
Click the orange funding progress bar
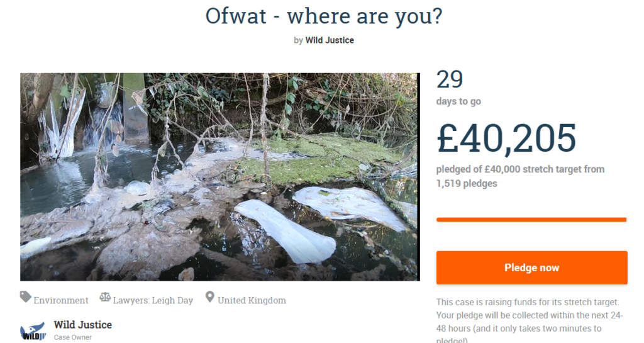coord(531,220)
